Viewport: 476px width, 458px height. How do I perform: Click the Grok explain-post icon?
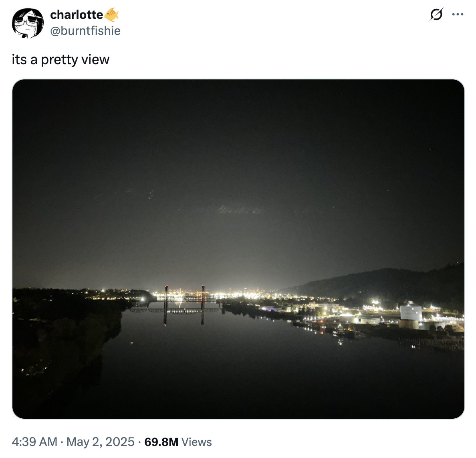(436, 14)
